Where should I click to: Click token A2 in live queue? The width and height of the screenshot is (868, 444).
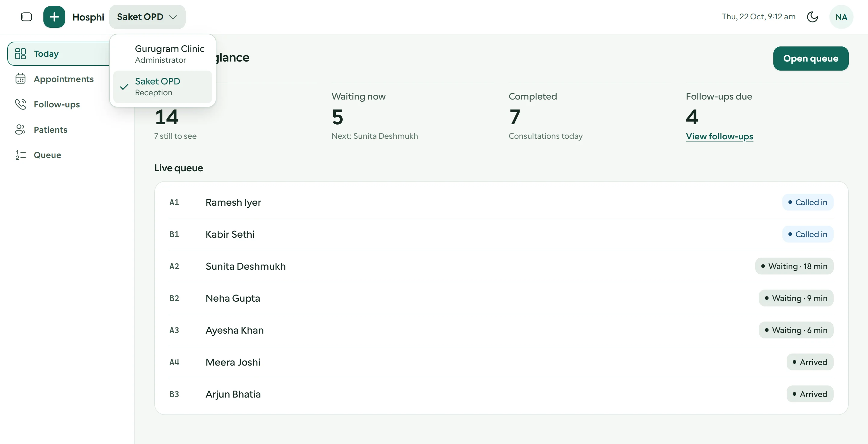[x=174, y=266]
